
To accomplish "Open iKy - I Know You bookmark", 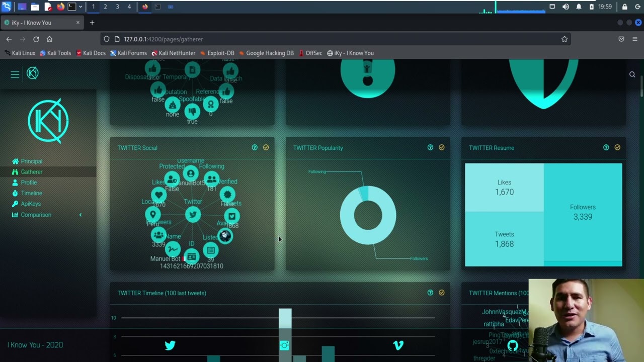I will coord(350,53).
